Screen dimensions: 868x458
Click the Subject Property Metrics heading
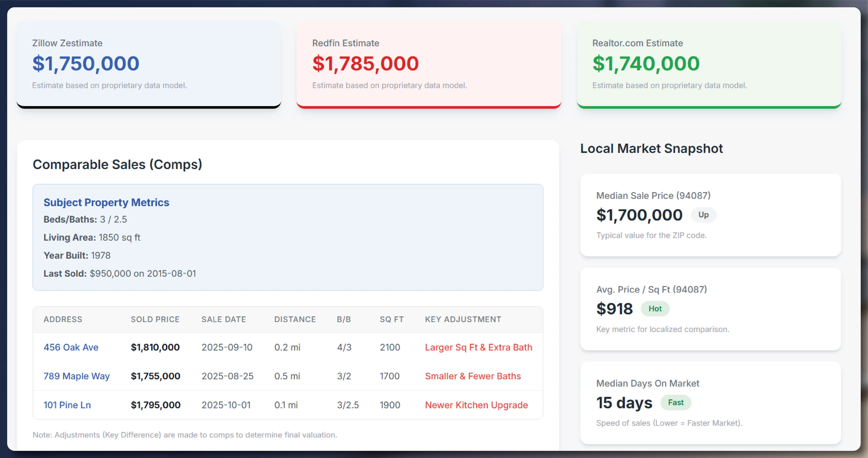(x=106, y=202)
